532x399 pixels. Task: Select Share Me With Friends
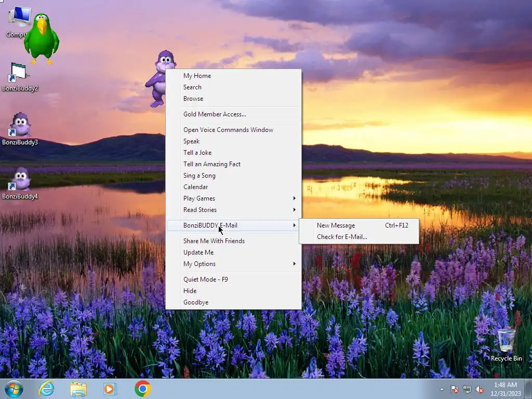click(234, 241)
